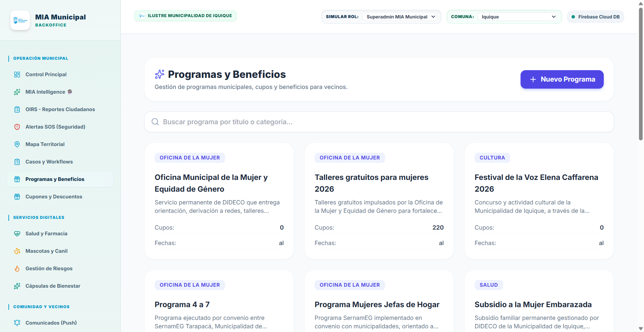Click the OIRS clipboard icon
The width and height of the screenshot is (644, 332).
(x=17, y=109)
